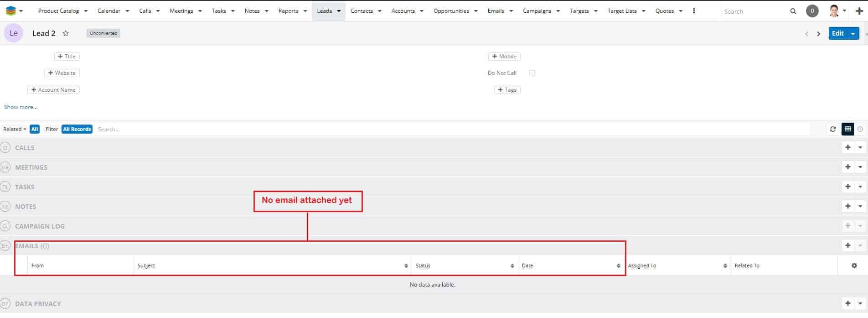Open the Calls subpanel actions dropdown
This screenshot has width=868, height=318.
tap(860, 147)
